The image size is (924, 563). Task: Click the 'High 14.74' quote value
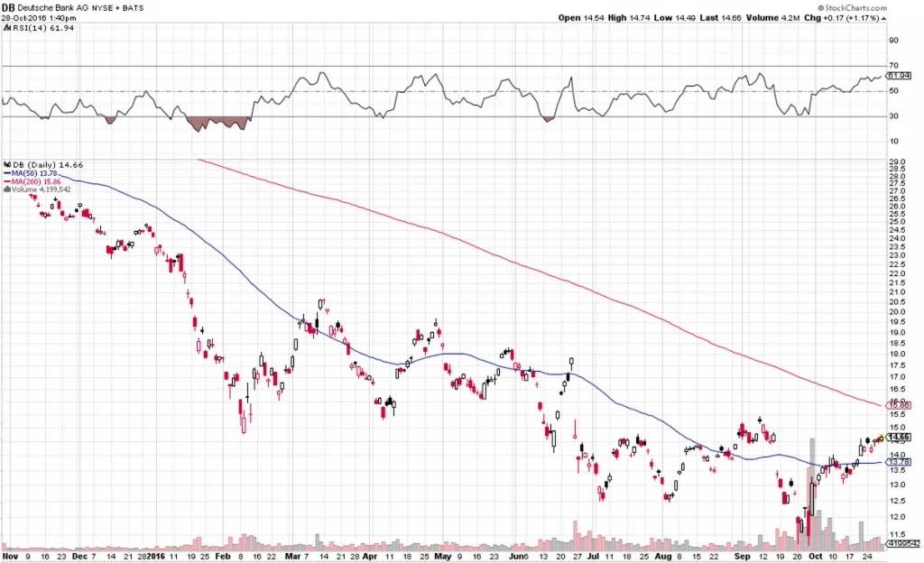click(x=628, y=18)
